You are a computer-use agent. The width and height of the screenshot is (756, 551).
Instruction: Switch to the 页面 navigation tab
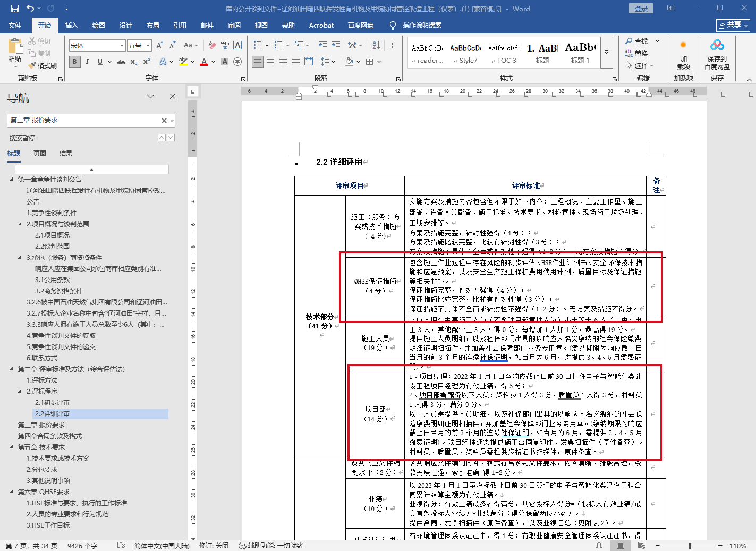pyautogui.click(x=40, y=154)
